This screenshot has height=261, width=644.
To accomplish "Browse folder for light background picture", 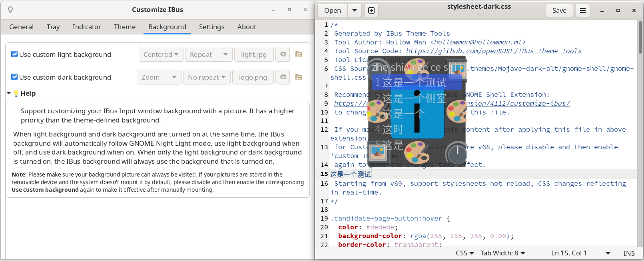I will (x=299, y=54).
